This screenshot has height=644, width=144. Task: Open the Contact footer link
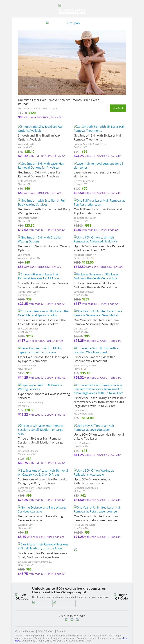point(61,631)
